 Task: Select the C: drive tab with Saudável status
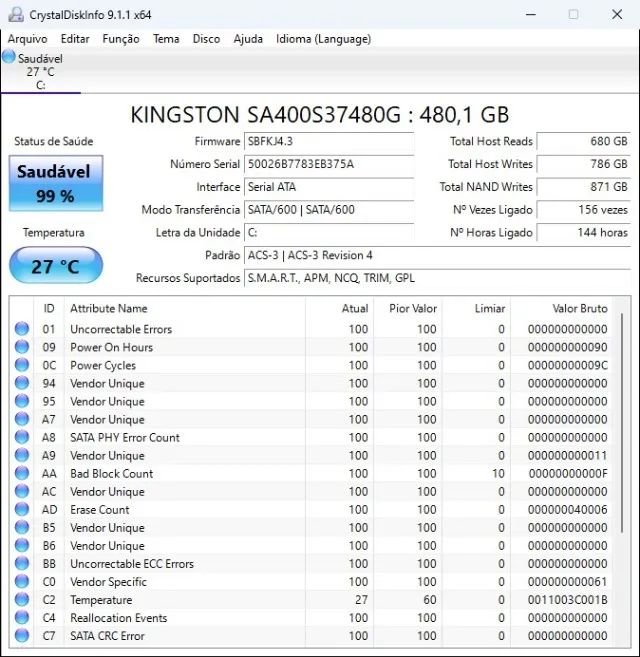40,71
